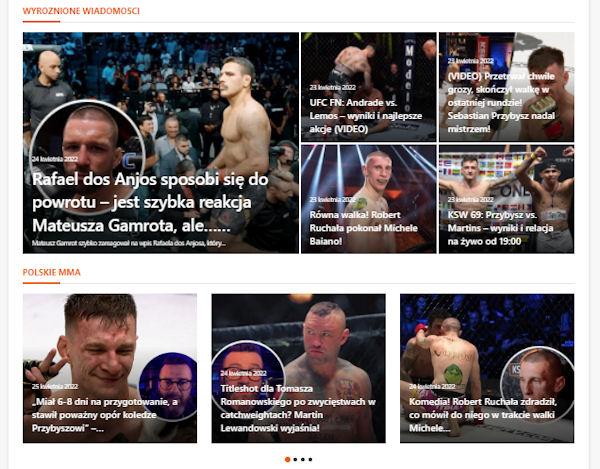Click the circular fighter inset on the Ruchała Komedia card
The image size is (600, 469).
point(537,384)
